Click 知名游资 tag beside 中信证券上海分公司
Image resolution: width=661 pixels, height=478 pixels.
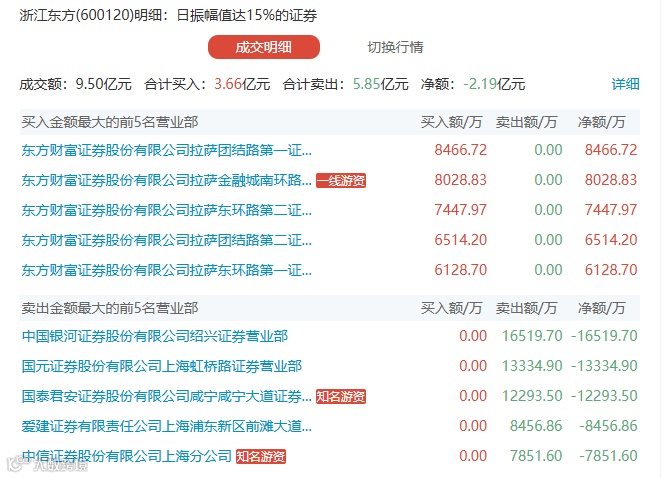tap(261, 456)
